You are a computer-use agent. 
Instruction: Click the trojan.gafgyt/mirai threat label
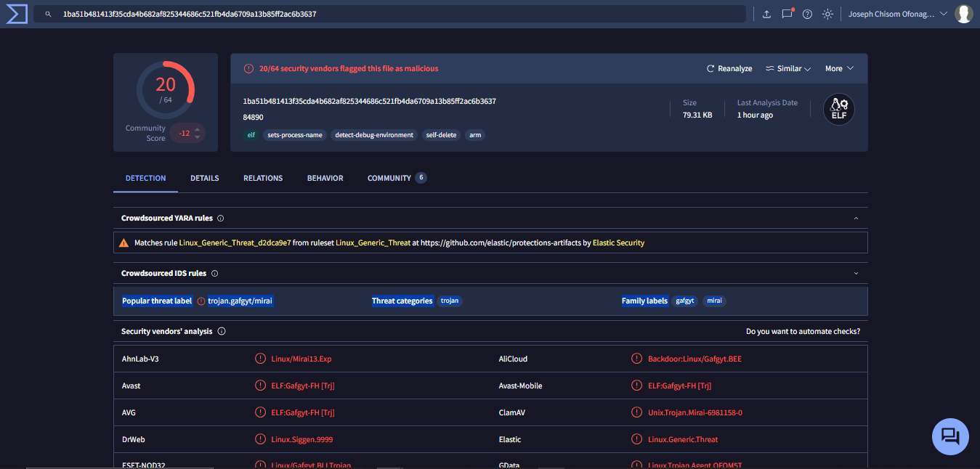[240, 301]
